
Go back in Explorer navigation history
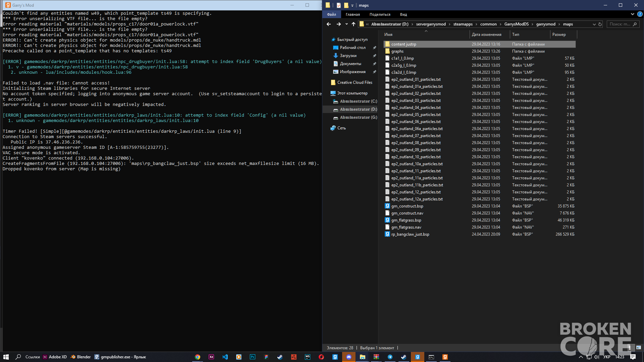tap(329, 24)
